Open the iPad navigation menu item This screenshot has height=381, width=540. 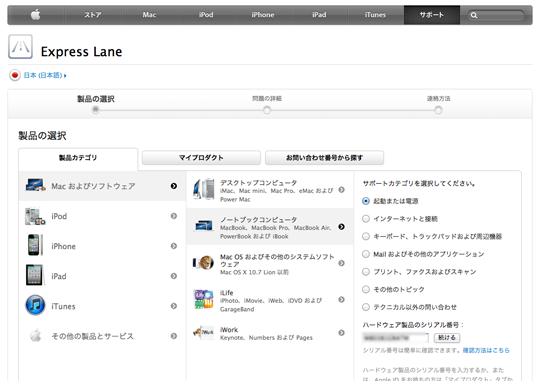point(319,15)
